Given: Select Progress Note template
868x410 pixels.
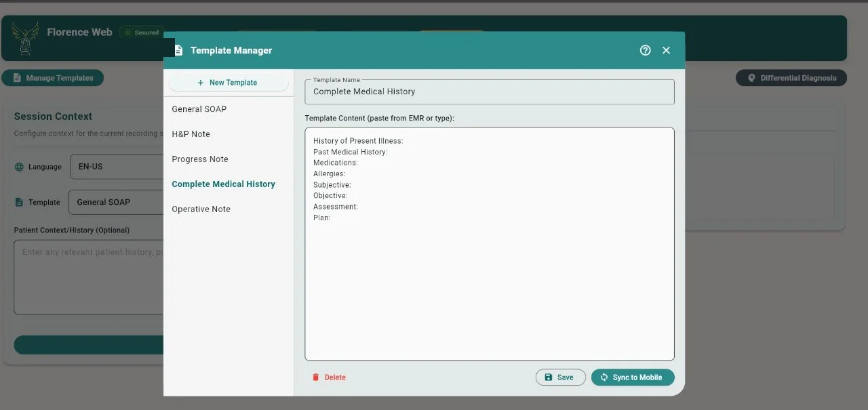Looking at the screenshot, I should tap(229, 159).
